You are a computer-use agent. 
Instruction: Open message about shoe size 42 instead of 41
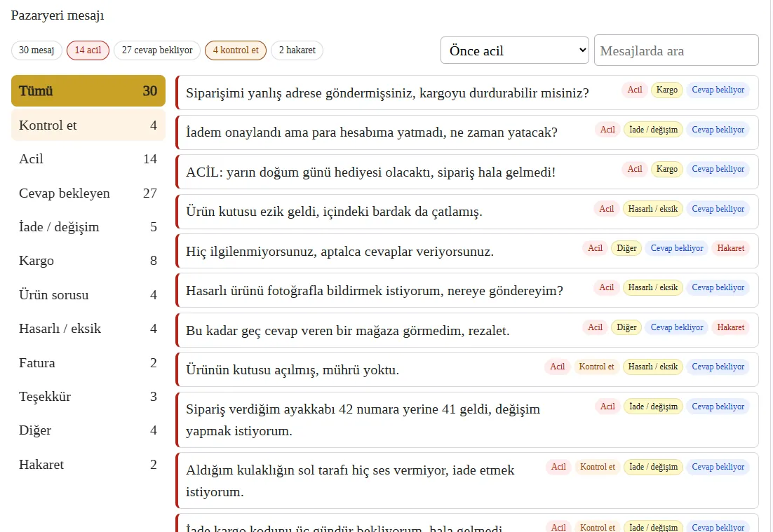tap(467, 420)
